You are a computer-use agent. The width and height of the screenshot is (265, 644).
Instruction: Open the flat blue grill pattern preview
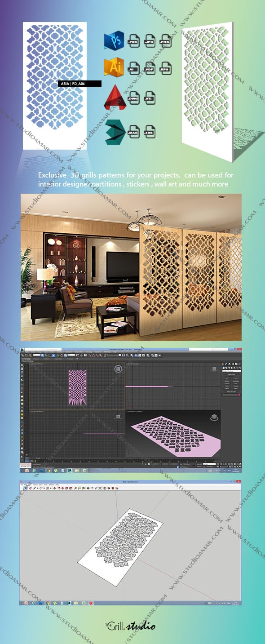coord(55,85)
